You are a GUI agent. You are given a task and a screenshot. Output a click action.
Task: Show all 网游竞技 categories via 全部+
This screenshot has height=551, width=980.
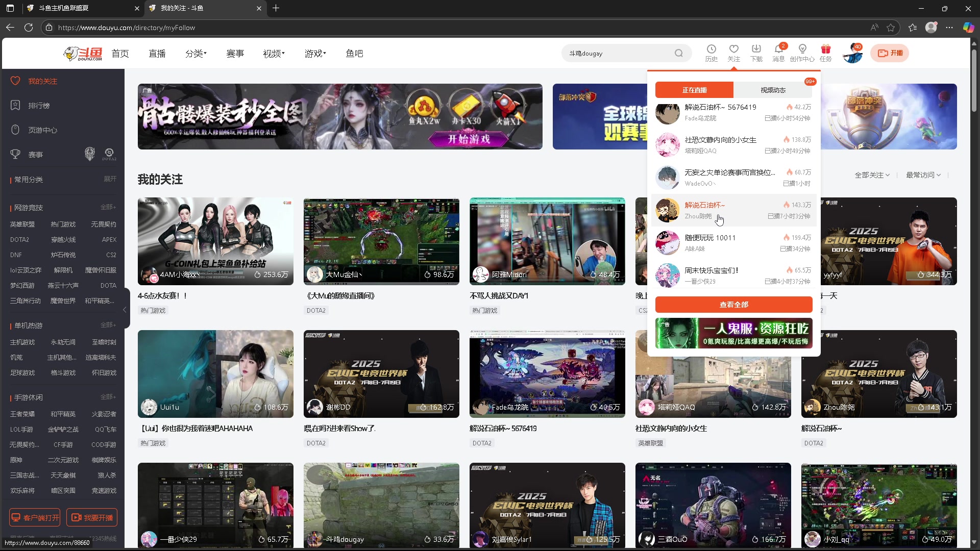click(108, 207)
